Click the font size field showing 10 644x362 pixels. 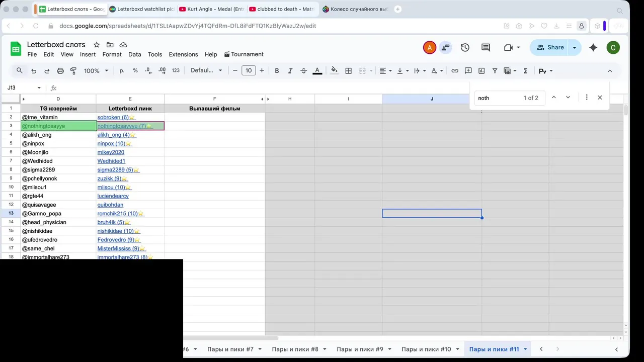point(249,71)
